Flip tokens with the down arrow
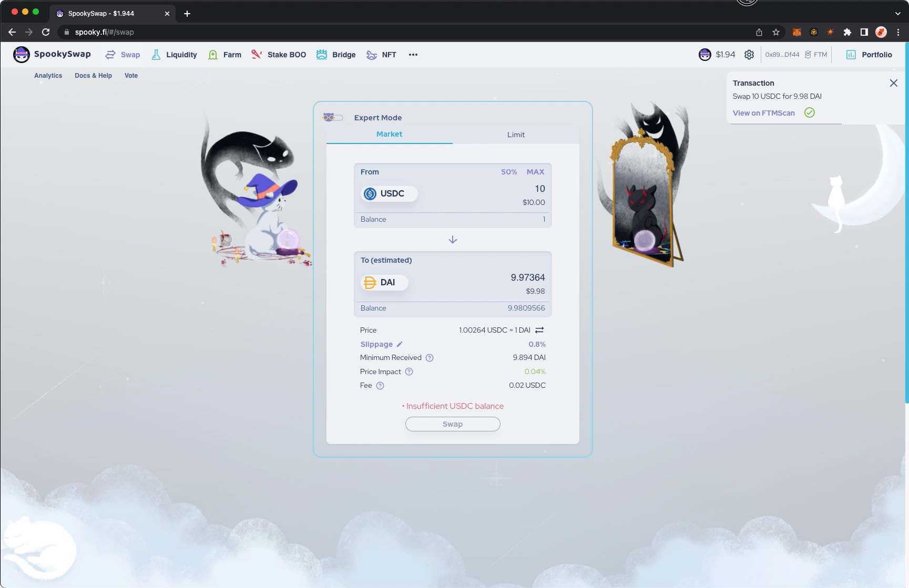Viewport: 909px width, 588px height. tap(453, 240)
